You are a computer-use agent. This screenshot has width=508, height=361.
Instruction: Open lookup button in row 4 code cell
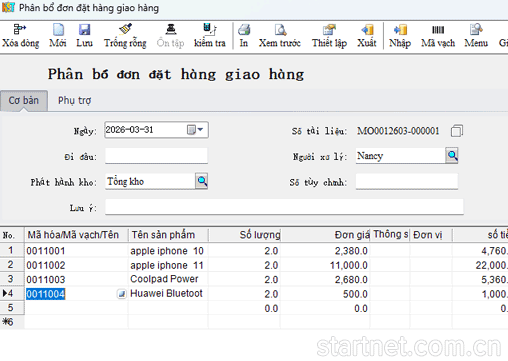(122, 294)
